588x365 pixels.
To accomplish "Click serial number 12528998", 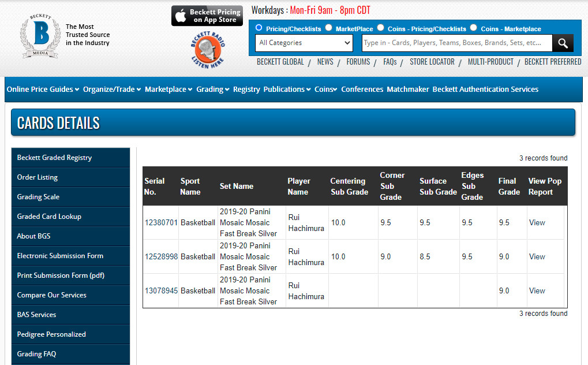I will click(161, 257).
